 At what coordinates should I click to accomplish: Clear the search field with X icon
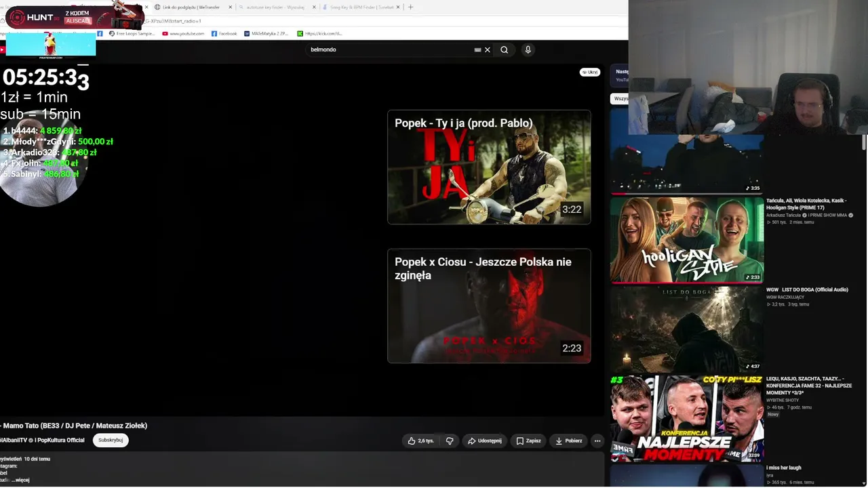487,49
